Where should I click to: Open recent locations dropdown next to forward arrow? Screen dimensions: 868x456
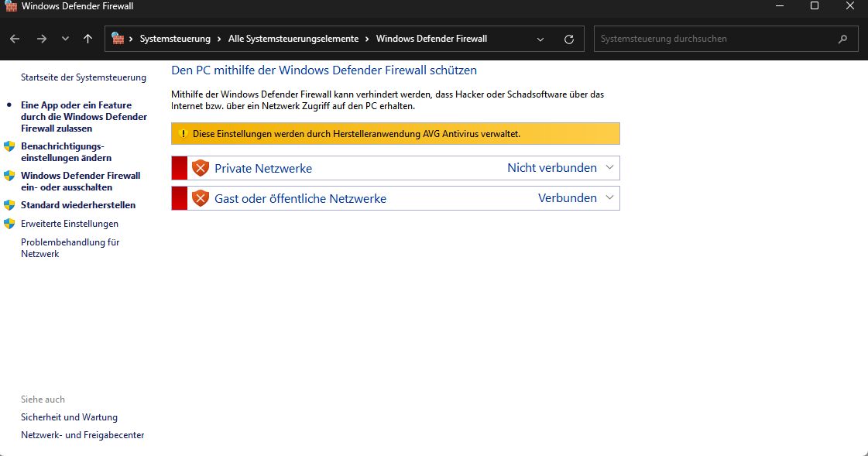65,39
